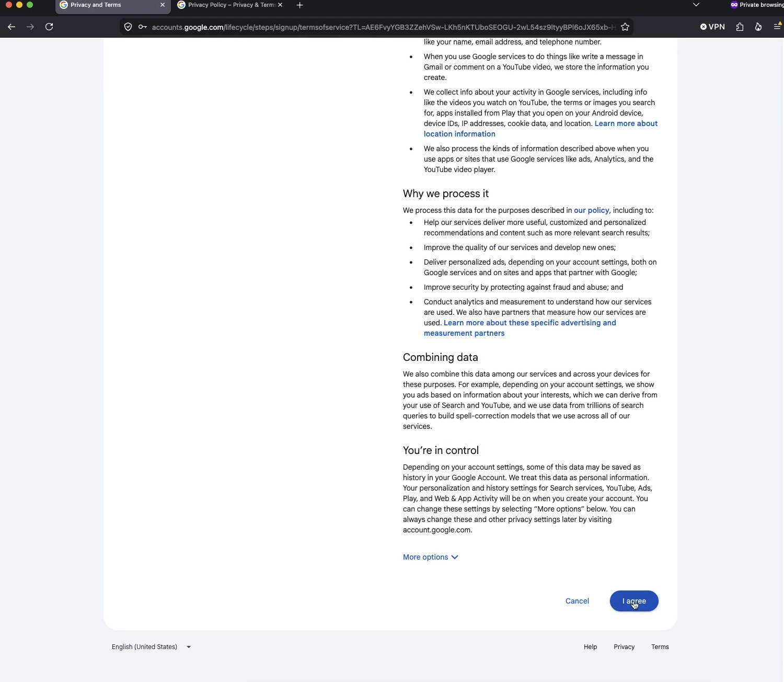Open the list all tabs chevron

696,5
